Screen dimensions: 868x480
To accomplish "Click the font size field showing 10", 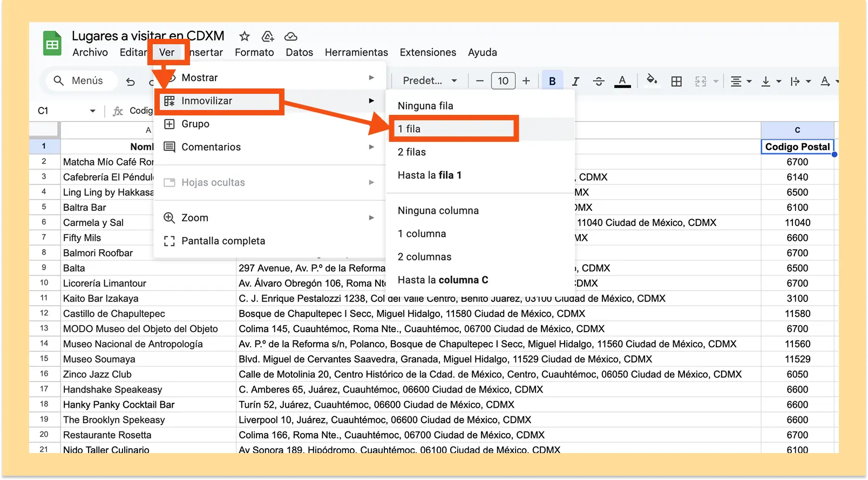I will click(503, 81).
